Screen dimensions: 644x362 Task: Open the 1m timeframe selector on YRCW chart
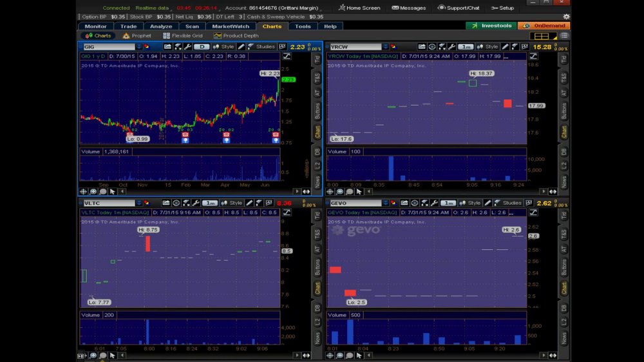coord(466,47)
